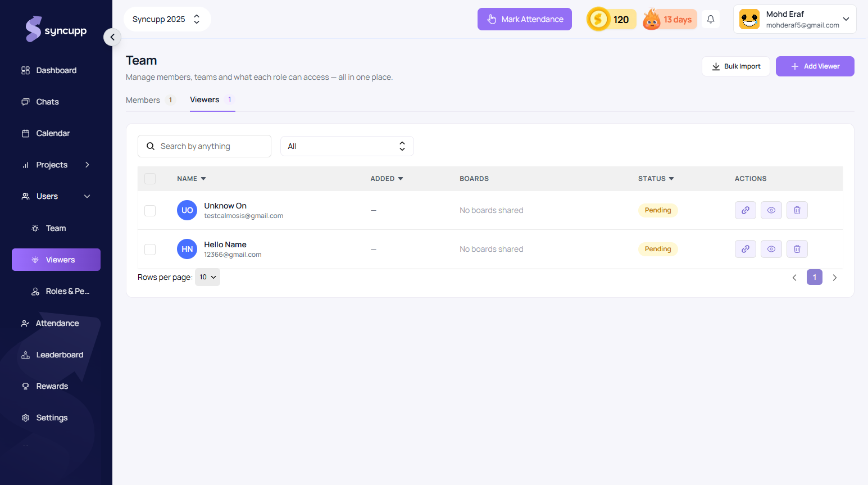Sort the table by Status column

tap(656, 179)
